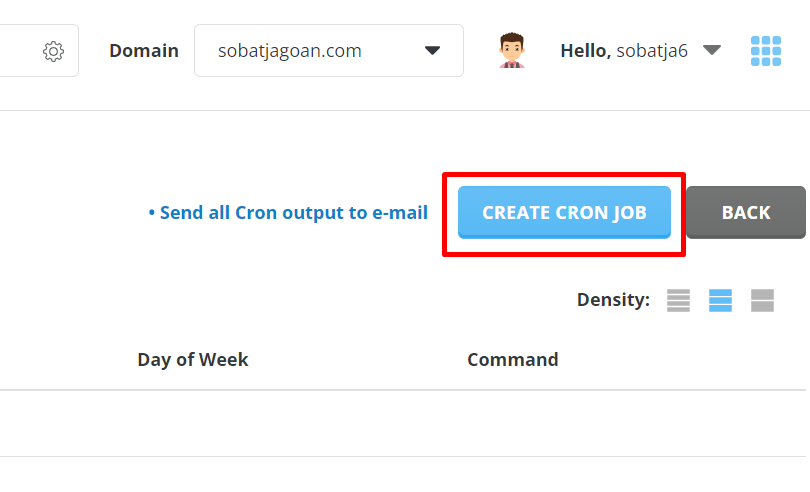Open the apps grid menu icon
The width and height of the screenshot is (810, 492).
(x=766, y=51)
